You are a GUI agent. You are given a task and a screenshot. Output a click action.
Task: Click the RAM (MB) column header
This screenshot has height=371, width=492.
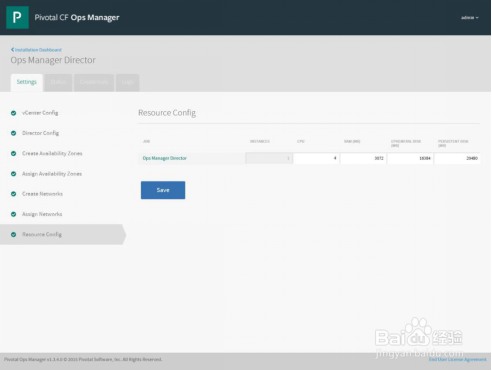(352, 142)
